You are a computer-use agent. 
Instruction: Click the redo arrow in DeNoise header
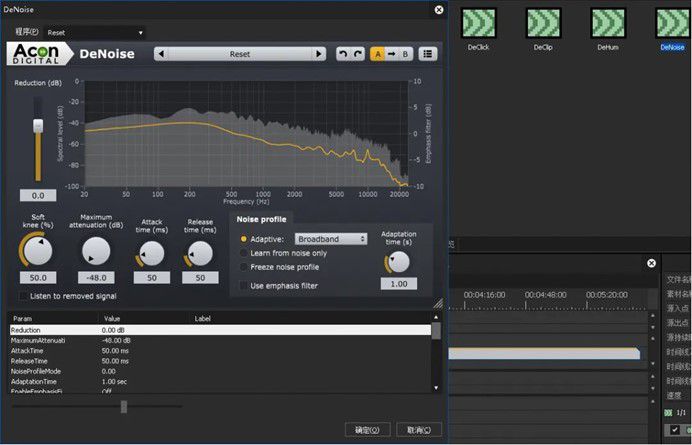click(358, 54)
